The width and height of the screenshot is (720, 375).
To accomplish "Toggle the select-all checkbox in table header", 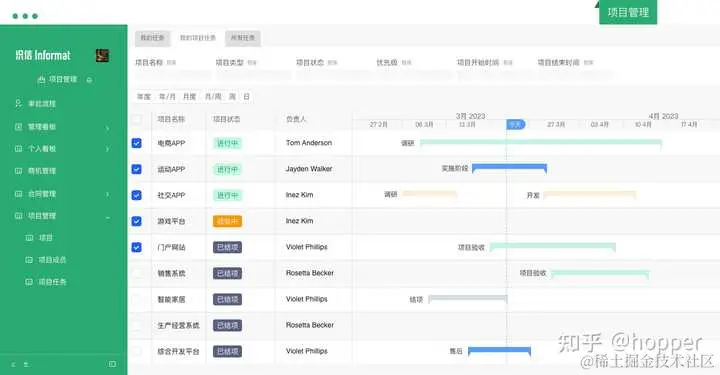I will [137, 119].
